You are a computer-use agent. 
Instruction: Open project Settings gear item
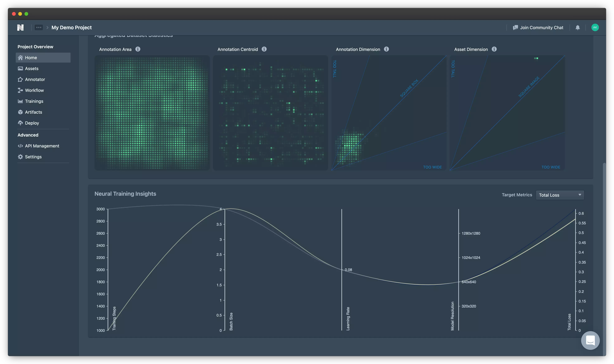point(33,157)
